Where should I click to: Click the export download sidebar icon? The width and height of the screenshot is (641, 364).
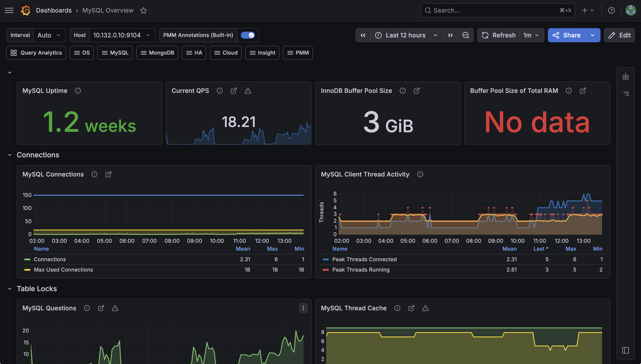click(626, 76)
